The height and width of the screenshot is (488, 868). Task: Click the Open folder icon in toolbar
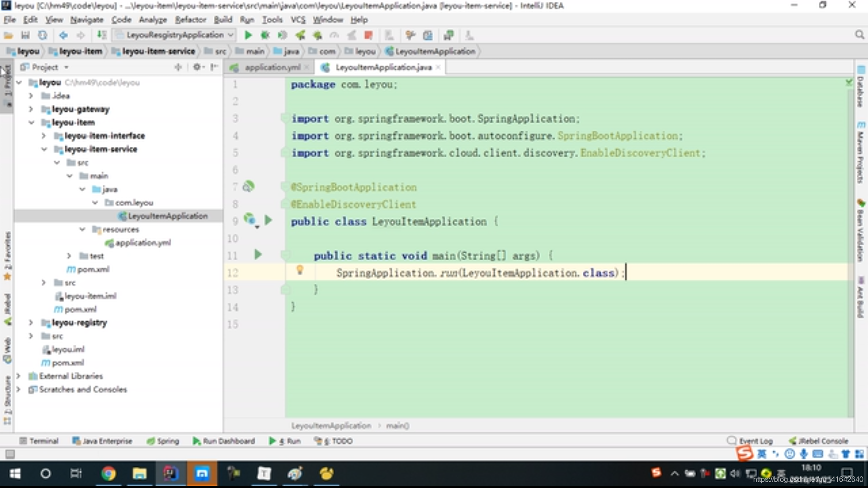pos(8,35)
